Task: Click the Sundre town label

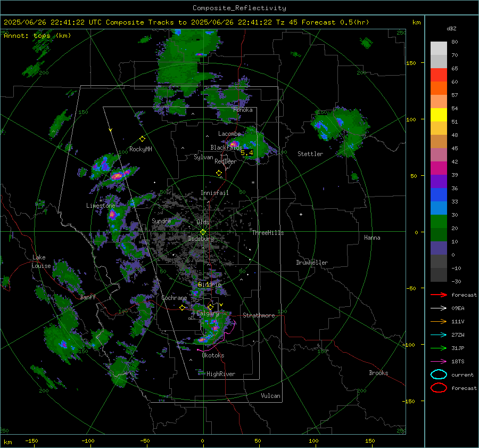Action: coord(161,221)
